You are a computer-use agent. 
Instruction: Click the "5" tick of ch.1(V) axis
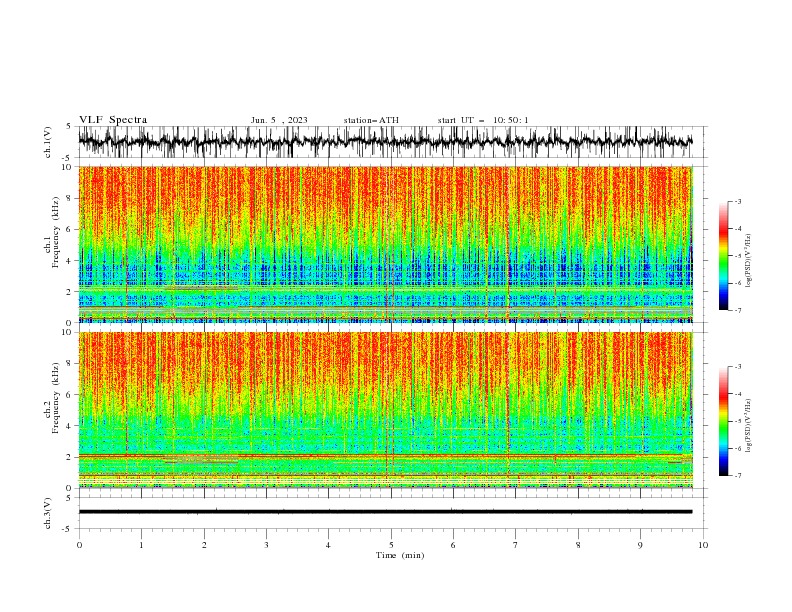(70, 127)
